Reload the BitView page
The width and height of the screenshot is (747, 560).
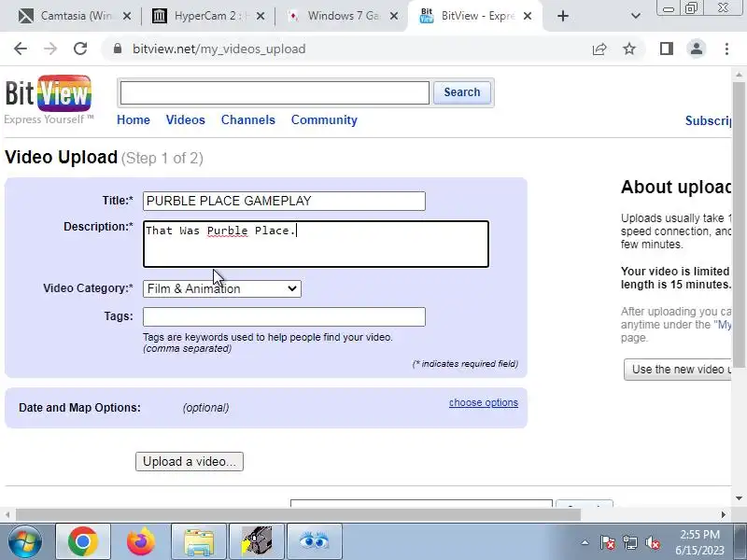80,49
